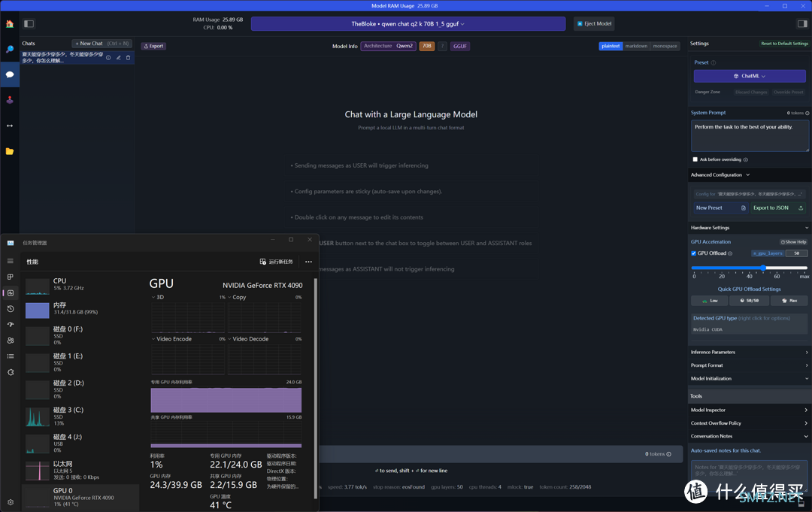Switch message display to plaintext
This screenshot has height=512, width=812.
click(611, 46)
